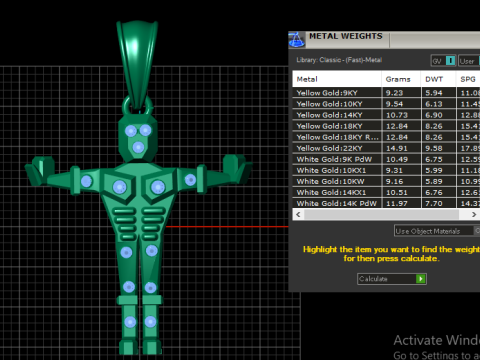Select the Yellow Gold:14KY row

point(386,115)
